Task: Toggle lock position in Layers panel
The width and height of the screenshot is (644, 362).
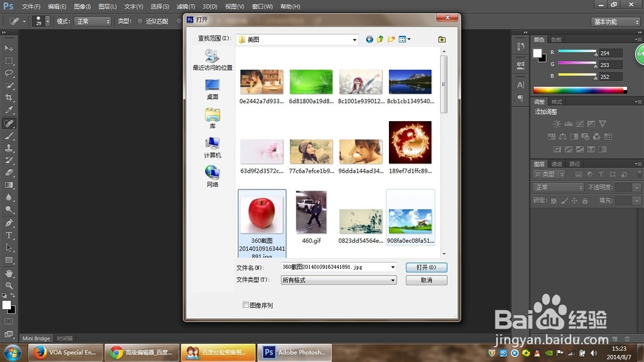Action: coord(574,201)
